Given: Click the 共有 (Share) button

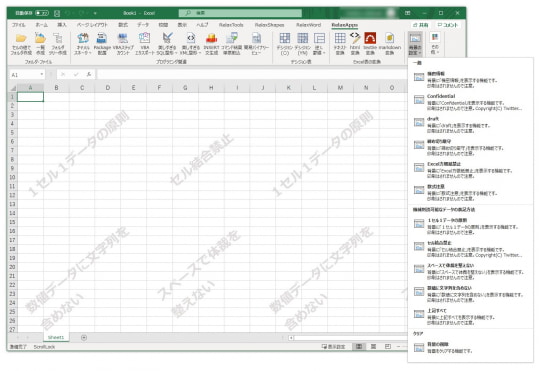Looking at the screenshot, I should pyautogui.click(x=420, y=25).
